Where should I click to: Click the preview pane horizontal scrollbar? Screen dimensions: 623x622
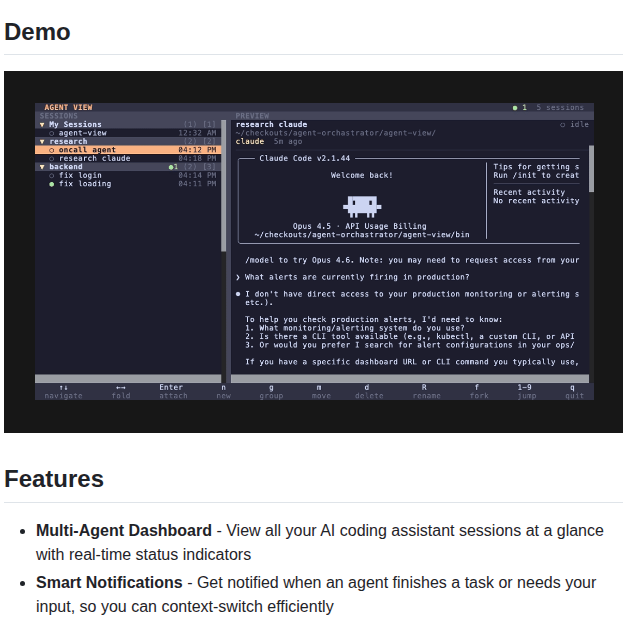[x=410, y=378]
